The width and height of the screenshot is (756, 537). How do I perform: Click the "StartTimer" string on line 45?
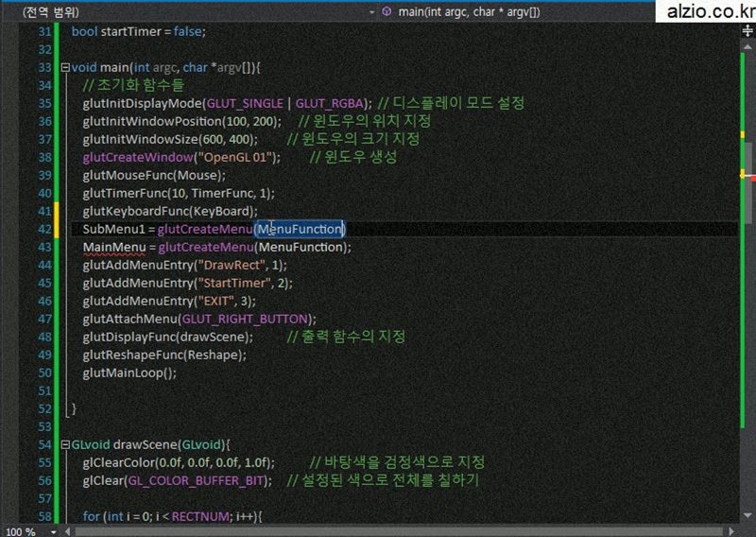[x=234, y=284]
